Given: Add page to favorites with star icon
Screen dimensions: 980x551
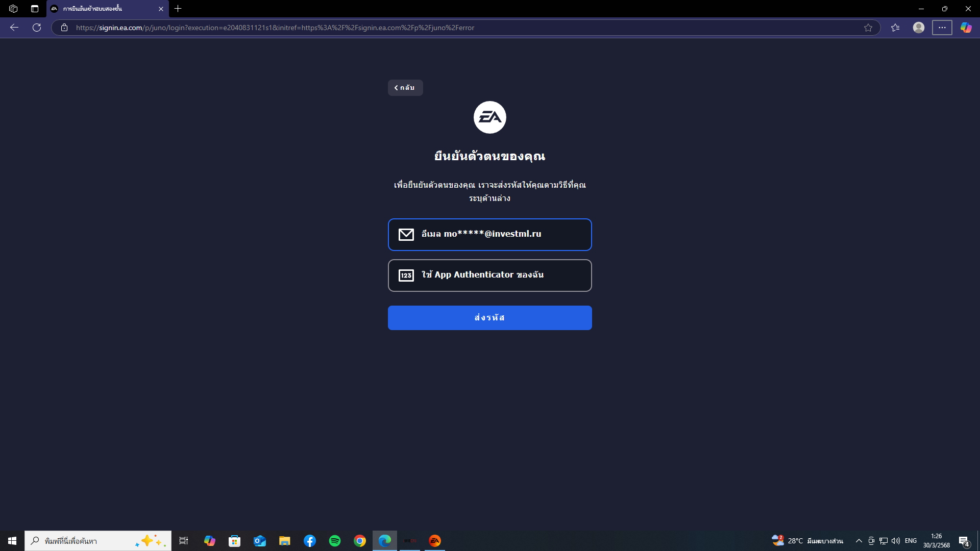Looking at the screenshot, I should point(868,28).
